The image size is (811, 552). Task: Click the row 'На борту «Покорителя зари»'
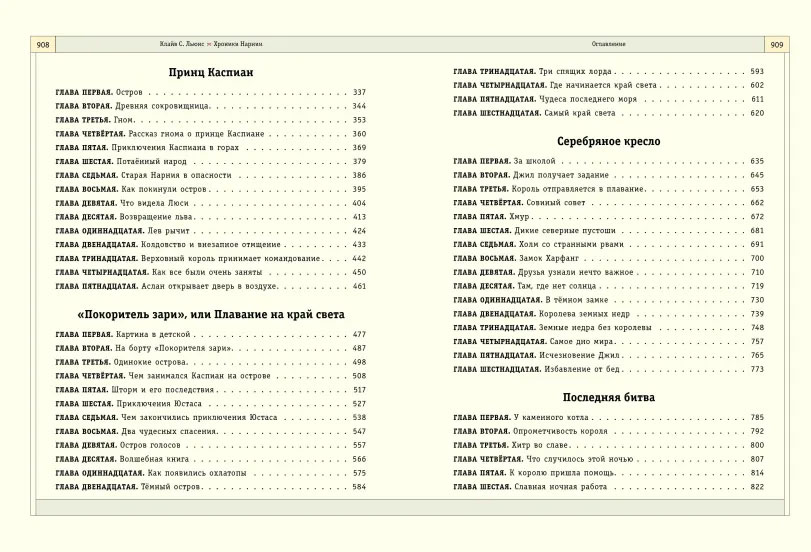coord(211,349)
